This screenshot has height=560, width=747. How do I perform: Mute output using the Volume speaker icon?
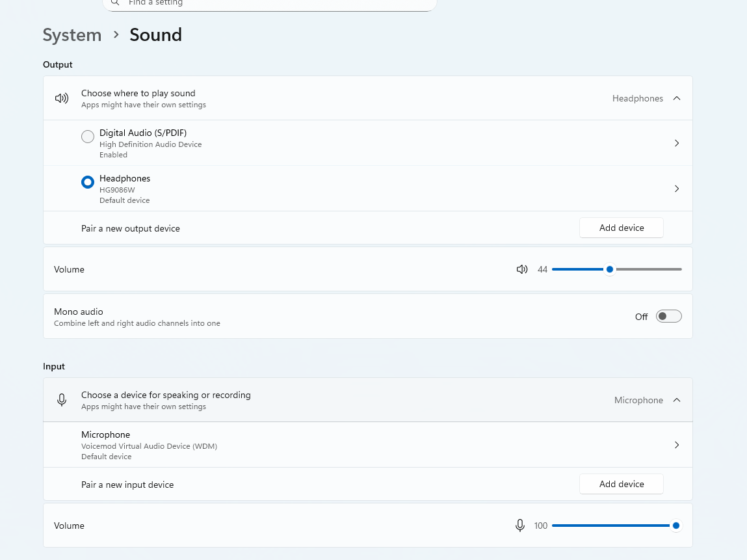pyautogui.click(x=521, y=269)
